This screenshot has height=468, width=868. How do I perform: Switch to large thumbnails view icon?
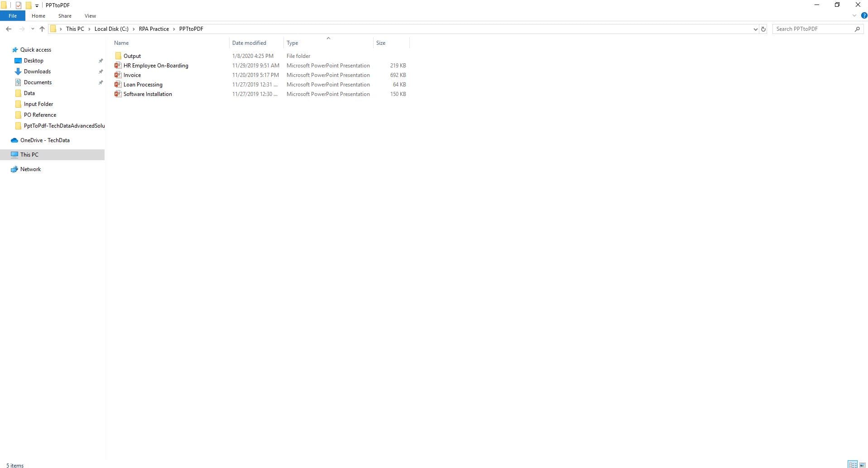coord(863,465)
